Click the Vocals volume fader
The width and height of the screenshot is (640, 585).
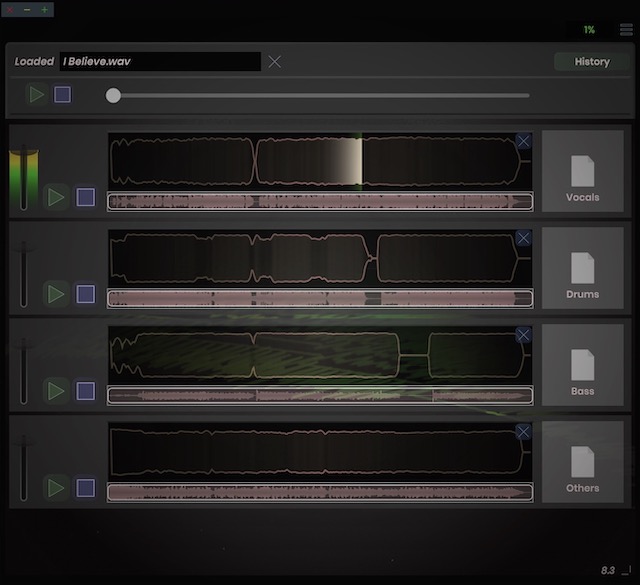point(24,178)
